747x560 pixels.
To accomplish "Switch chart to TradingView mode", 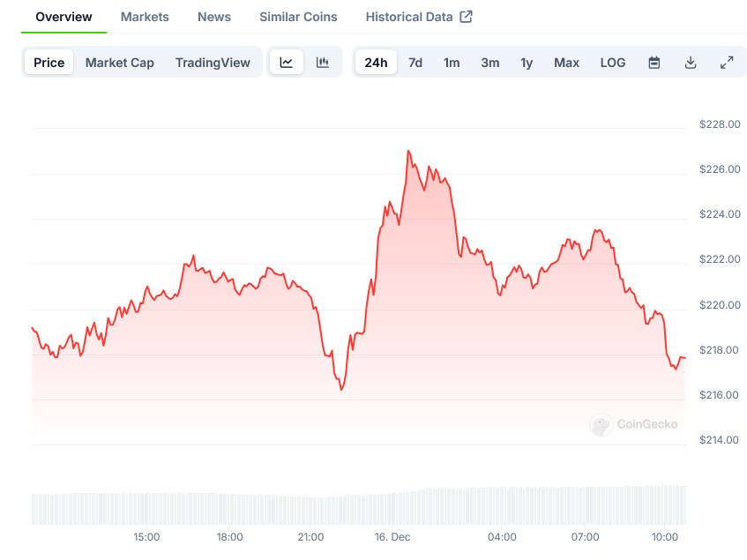I will tap(213, 63).
